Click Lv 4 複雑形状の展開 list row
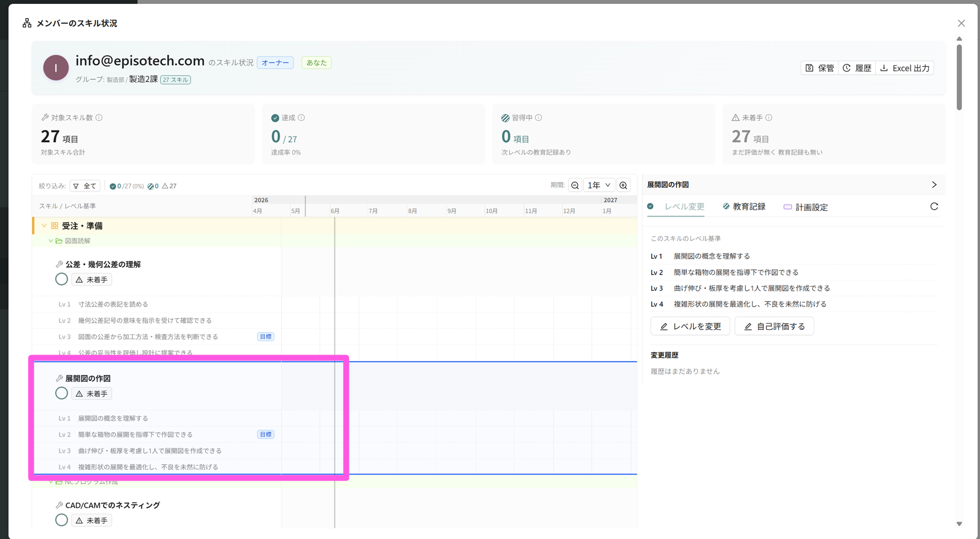The image size is (980, 539). pyautogui.click(x=157, y=467)
